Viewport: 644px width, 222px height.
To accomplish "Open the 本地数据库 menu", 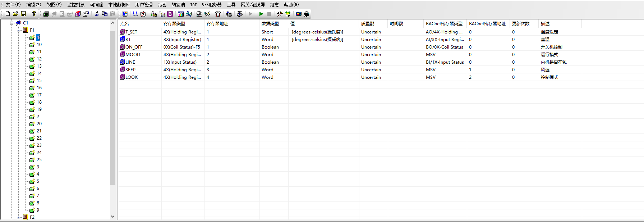I will click(x=119, y=5).
